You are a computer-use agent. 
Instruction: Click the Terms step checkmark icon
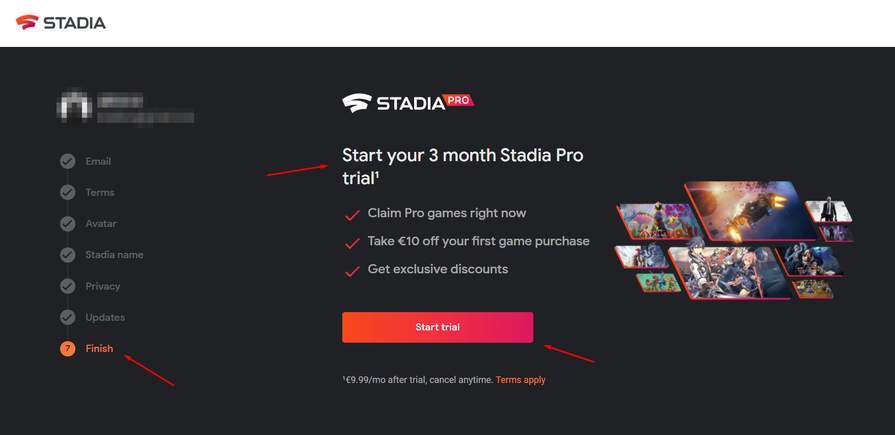(68, 192)
